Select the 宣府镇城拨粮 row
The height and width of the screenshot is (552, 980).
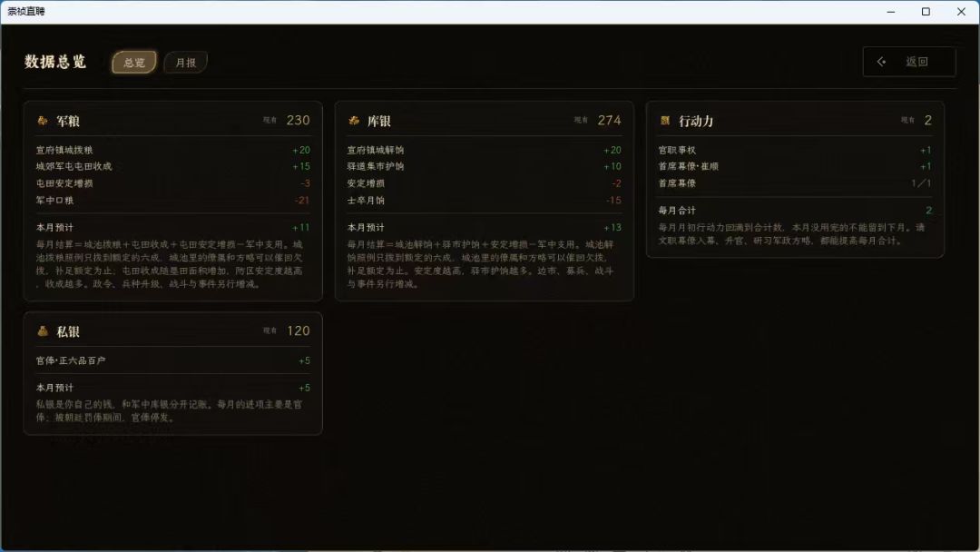pos(173,150)
